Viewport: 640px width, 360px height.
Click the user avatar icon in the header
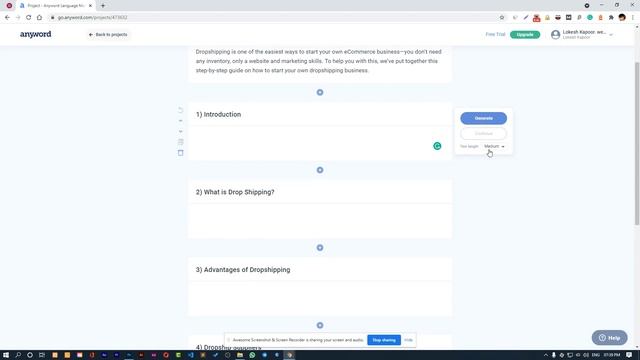pos(555,35)
